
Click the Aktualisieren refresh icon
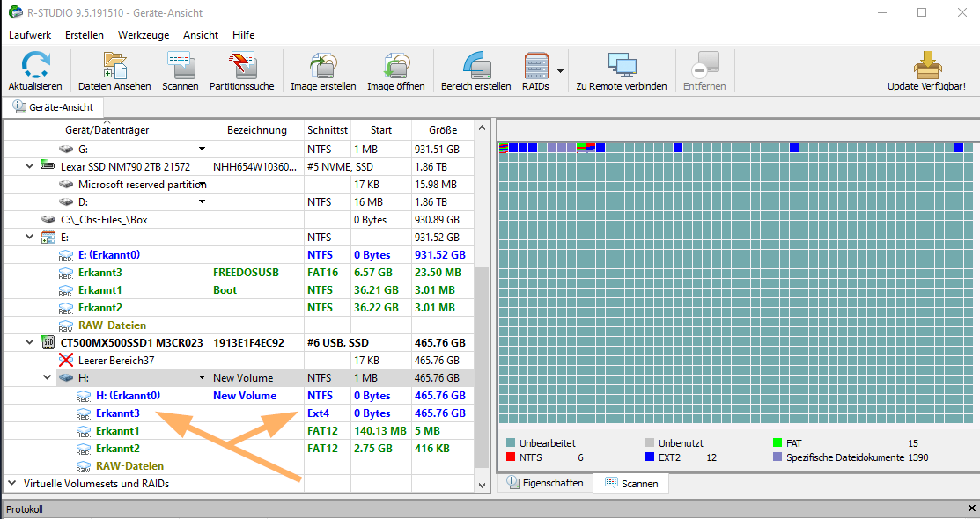tap(35, 66)
